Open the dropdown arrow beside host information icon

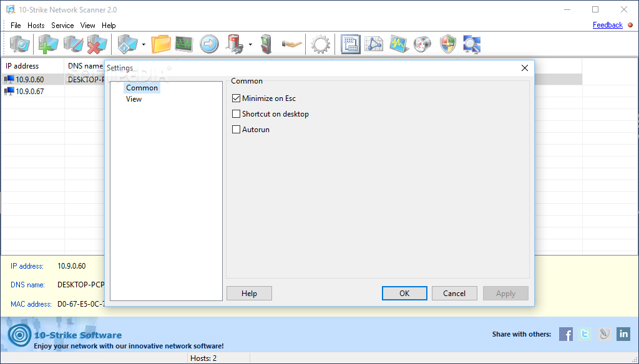pyautogui.click(x=144, y=44)
